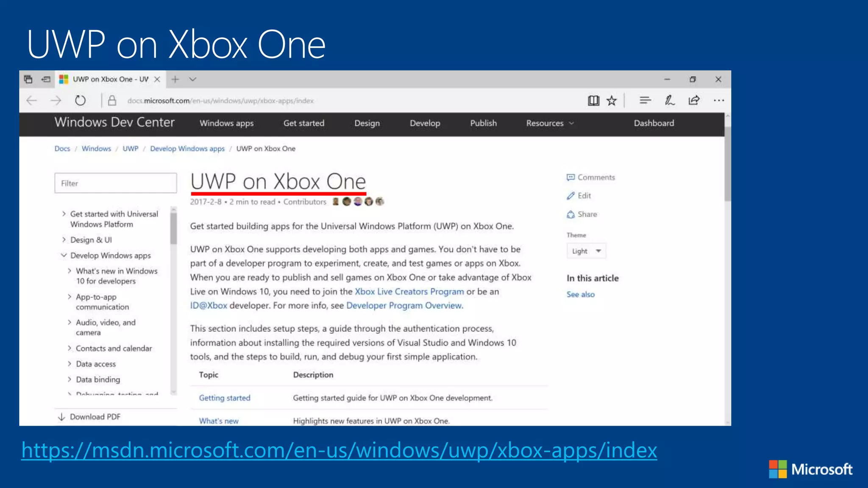
Task: Expand the Design & UI tree node
Action: 64,240
